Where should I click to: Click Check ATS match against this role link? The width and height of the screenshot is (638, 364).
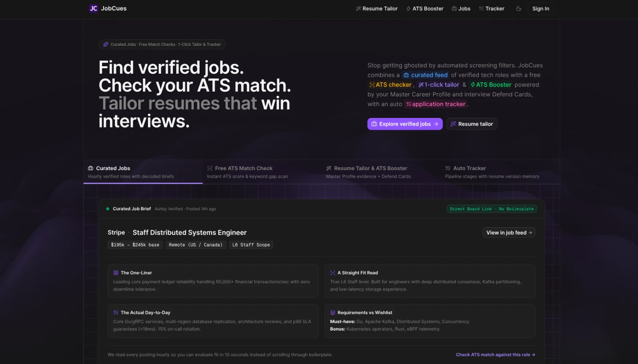click(495, 354)
